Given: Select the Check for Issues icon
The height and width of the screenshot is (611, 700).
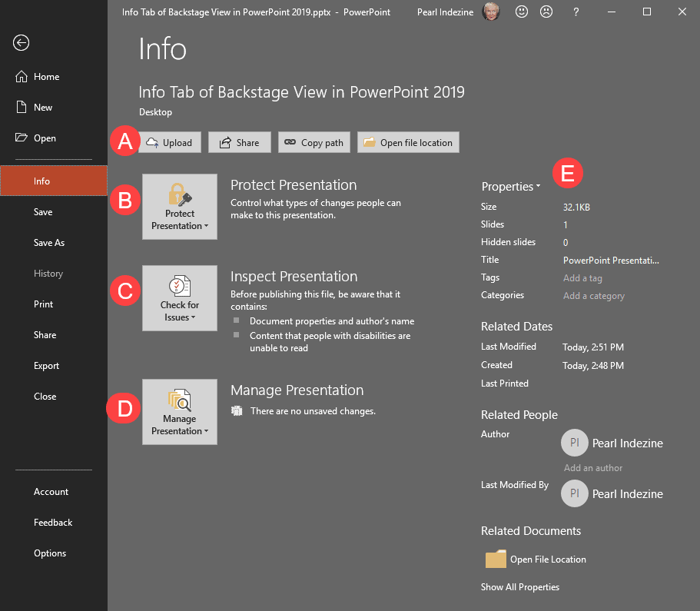Looking at the screenshot, I should click(x=179, y=284).
